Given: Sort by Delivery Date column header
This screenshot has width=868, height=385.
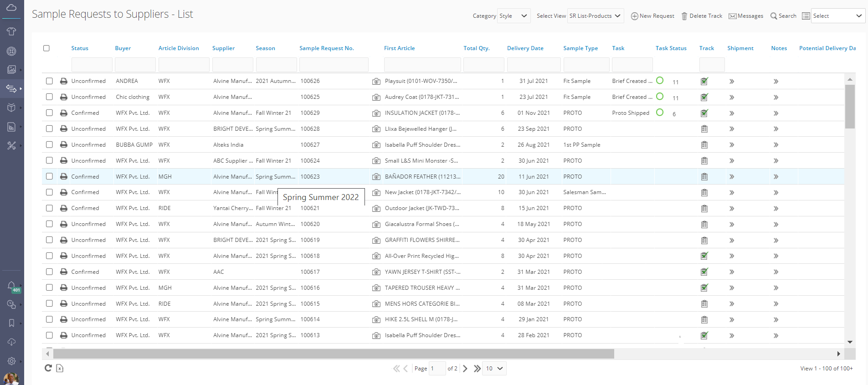Looking at the screenshot, I should [x=525, y=48].
